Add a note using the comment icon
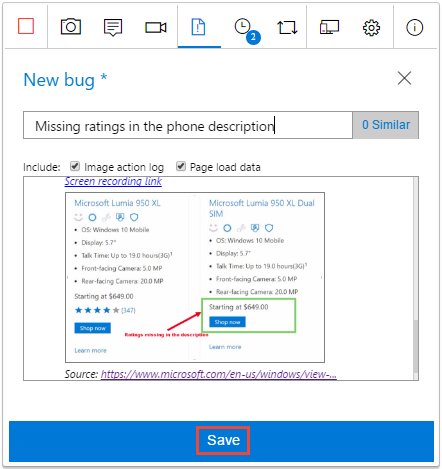 click(113, 27)
